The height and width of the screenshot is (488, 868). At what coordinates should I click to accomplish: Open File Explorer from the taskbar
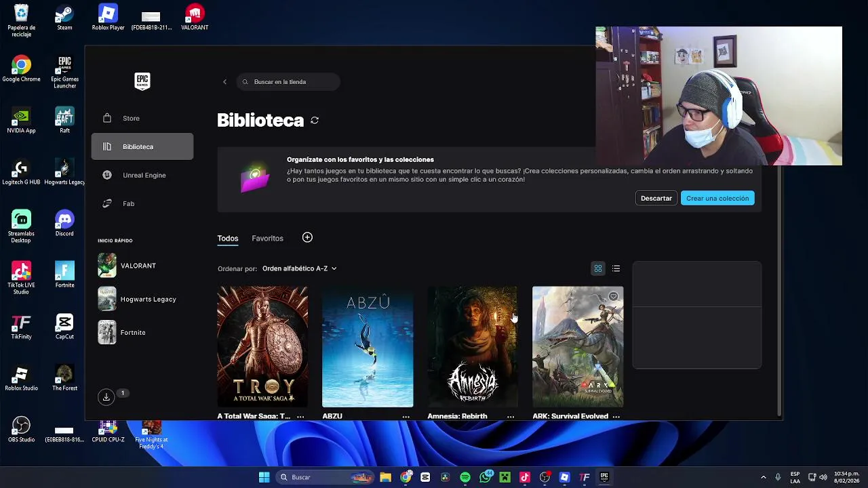(385, 477)
